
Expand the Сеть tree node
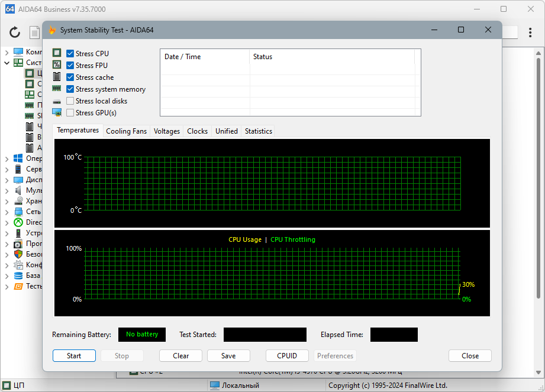[7, 212]
